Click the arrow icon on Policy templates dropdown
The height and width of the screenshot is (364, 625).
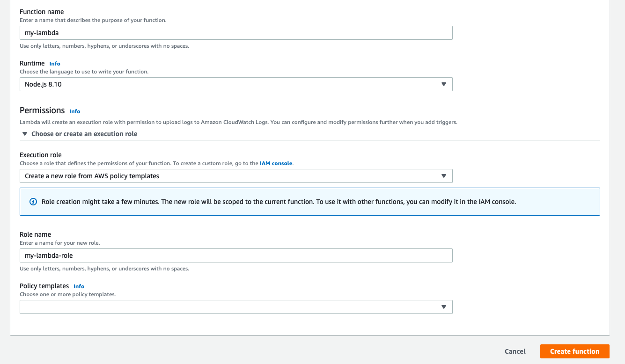(x=443, y=307)
